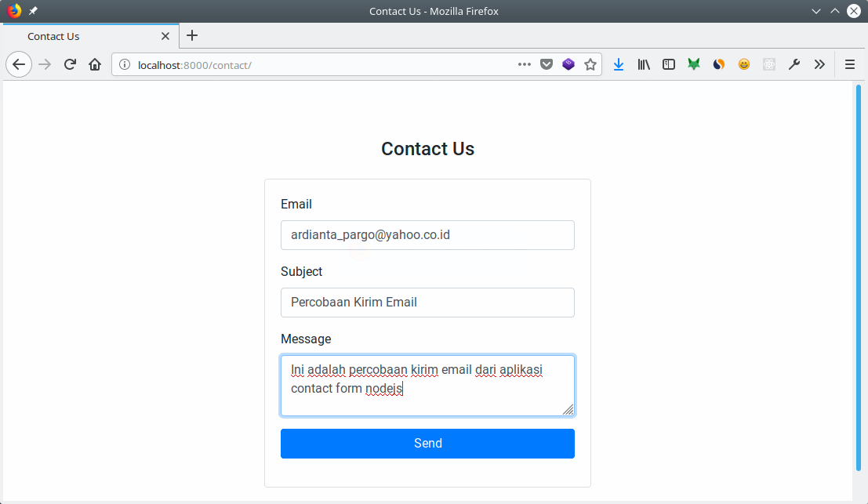The width and height of the screenshot is (868, 504).
Task: Open the Downloads icon in the toolbar
Action: coord(619,64)
